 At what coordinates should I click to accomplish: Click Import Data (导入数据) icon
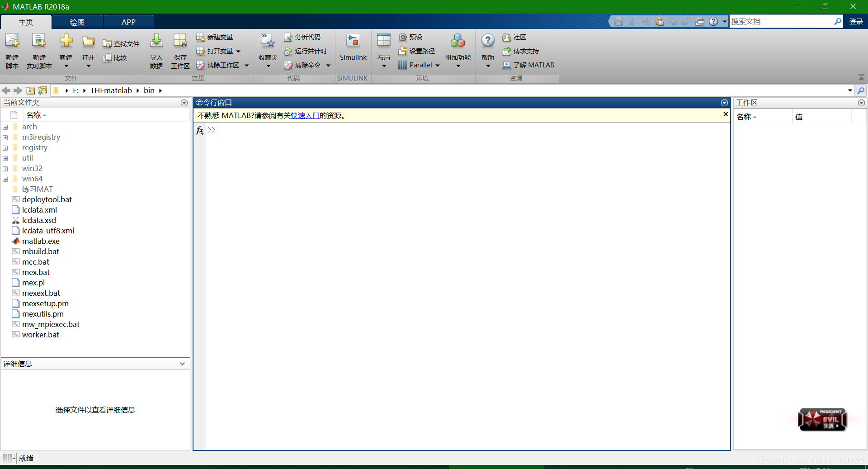[156, 41]
